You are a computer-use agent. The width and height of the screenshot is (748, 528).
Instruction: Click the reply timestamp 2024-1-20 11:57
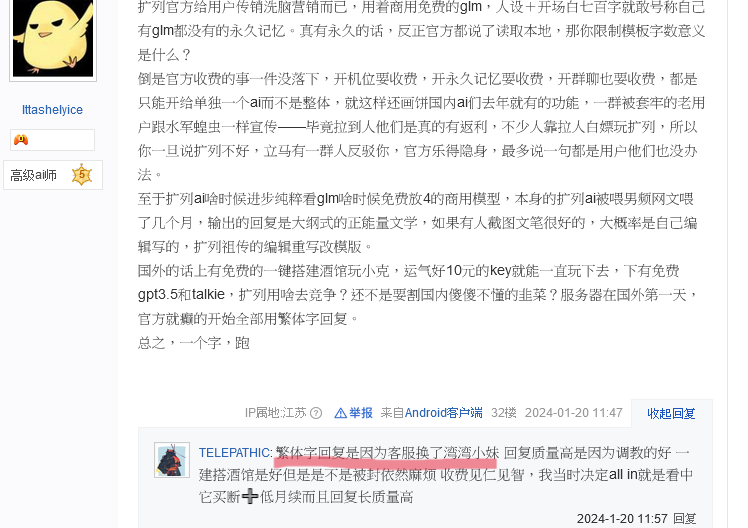(622, 518)
